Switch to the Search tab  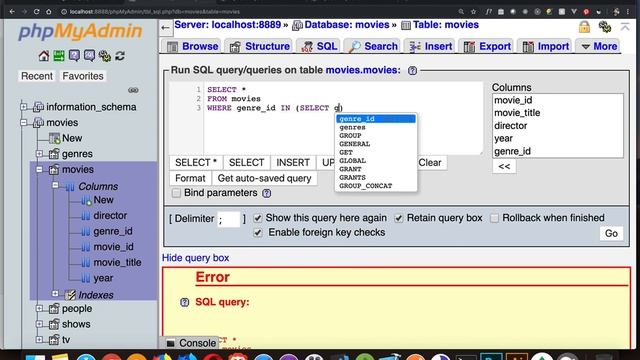click(373, 47)
